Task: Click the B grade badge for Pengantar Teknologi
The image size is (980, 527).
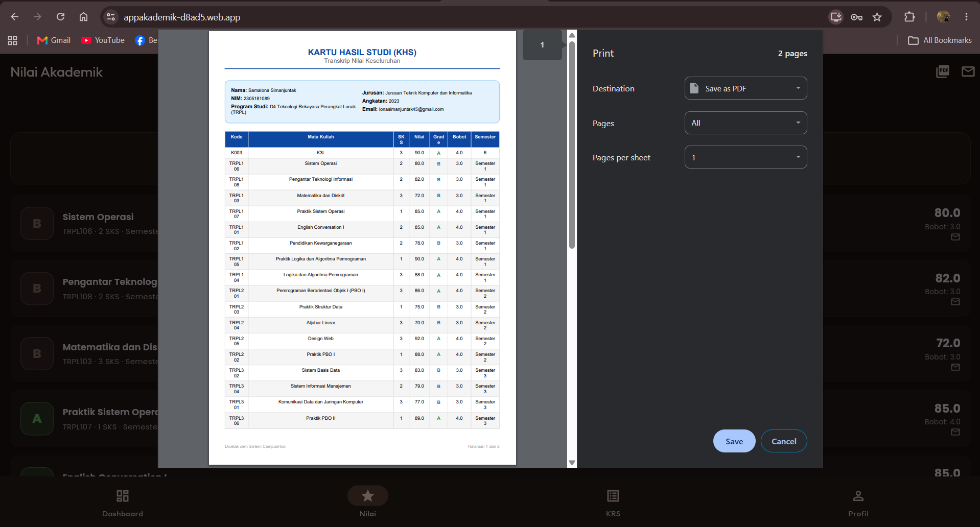Action: pyautogui.click(x=37, y=289)
